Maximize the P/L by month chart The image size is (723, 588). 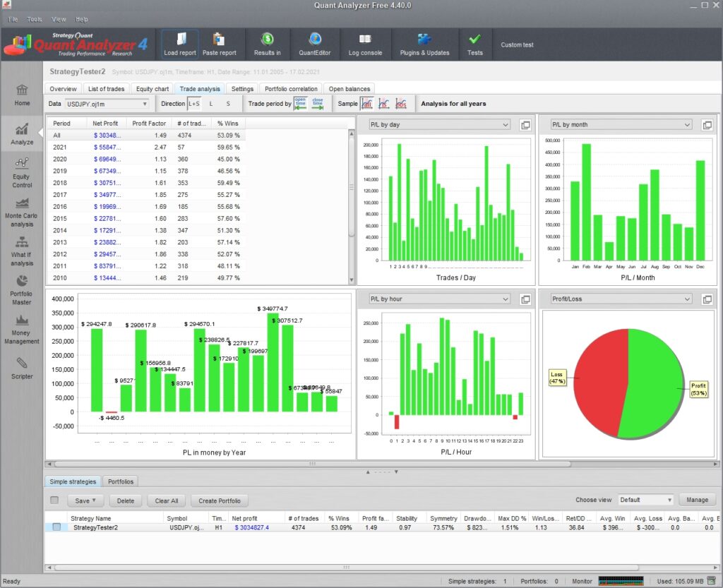(707, 125)
